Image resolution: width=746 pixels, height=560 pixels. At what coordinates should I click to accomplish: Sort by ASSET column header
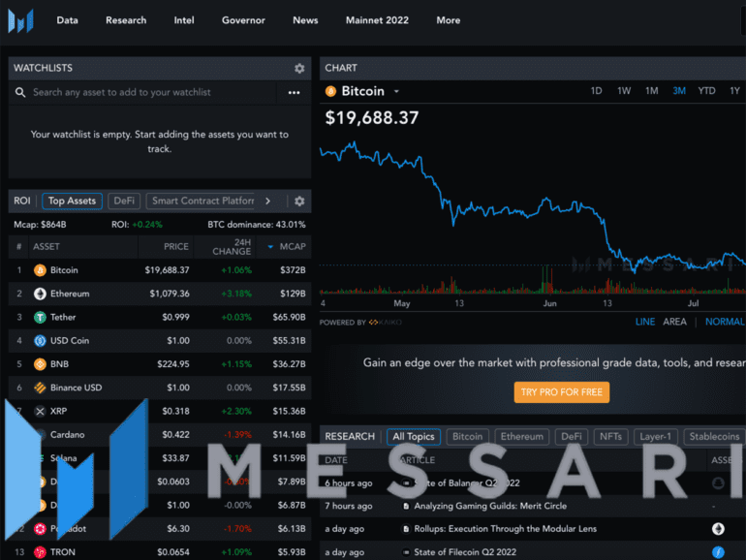click(47, 247)
